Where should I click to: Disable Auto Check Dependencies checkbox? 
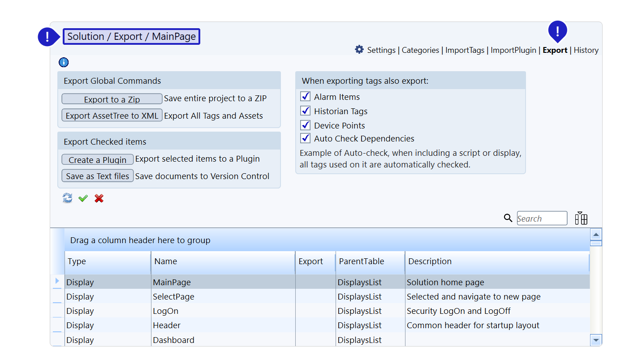tap(306, 138)
